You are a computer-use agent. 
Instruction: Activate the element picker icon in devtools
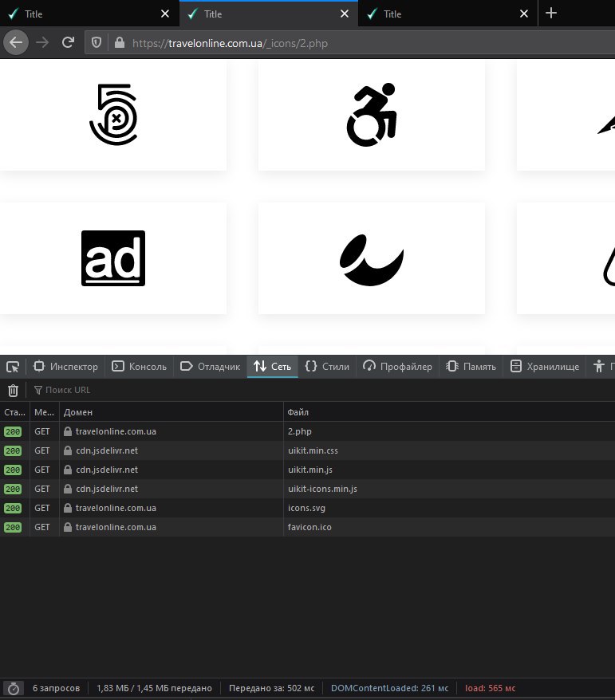13,367
